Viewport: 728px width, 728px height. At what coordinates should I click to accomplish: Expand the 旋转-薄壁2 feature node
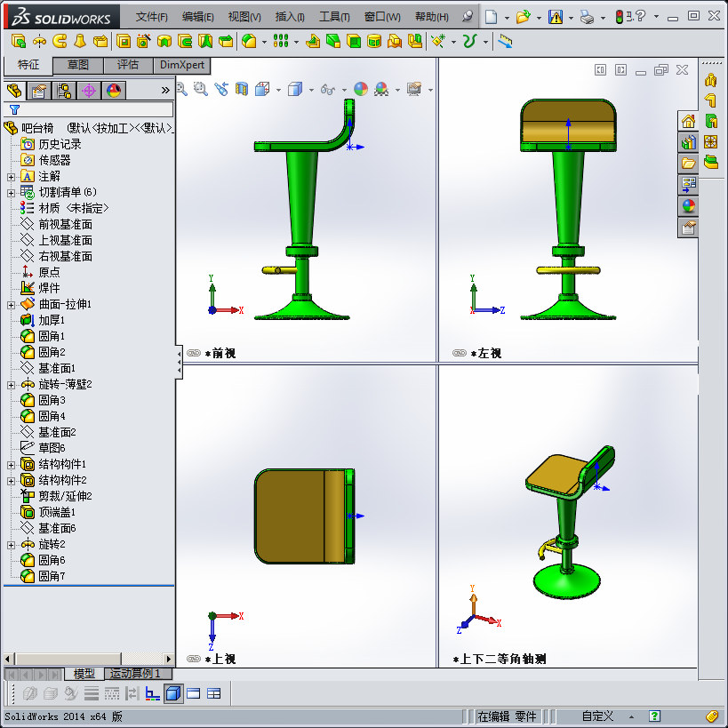[x=12, y=385]
